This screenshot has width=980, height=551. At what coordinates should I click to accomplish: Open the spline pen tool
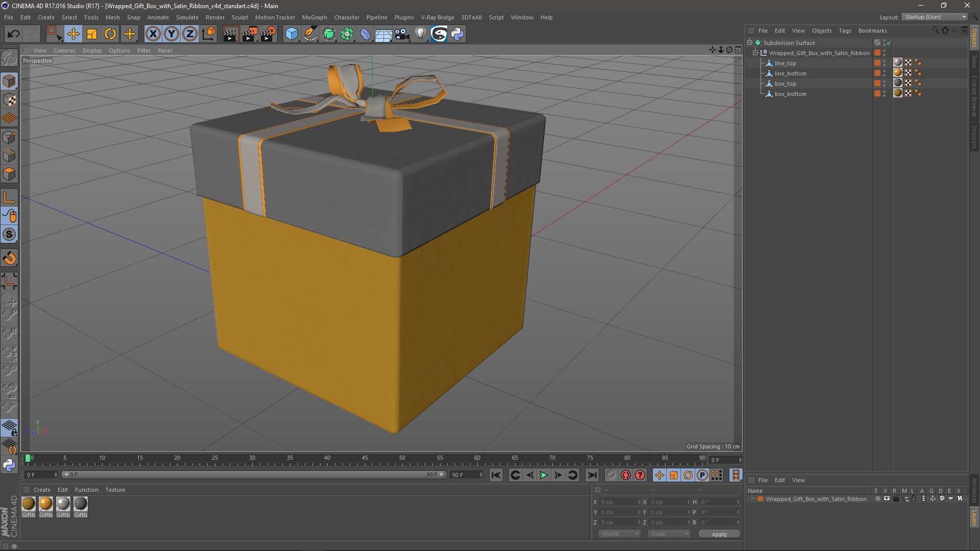coord(310,34)
